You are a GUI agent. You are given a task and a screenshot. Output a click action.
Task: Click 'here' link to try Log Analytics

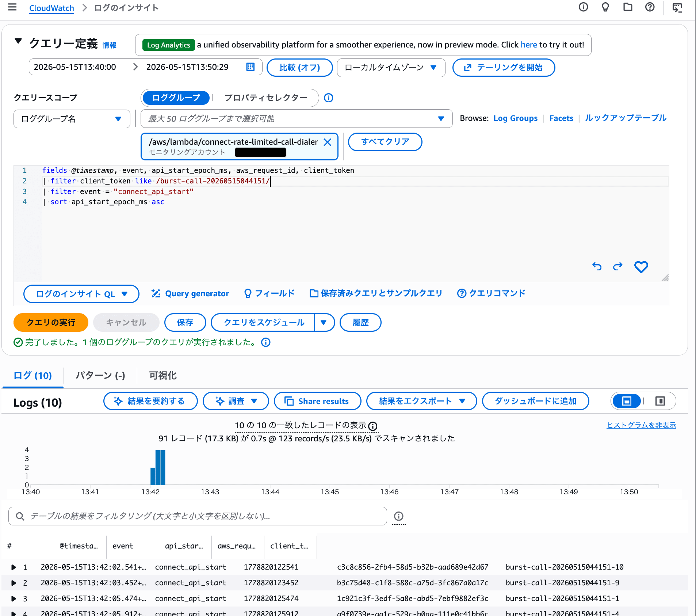tap(528, 45)
